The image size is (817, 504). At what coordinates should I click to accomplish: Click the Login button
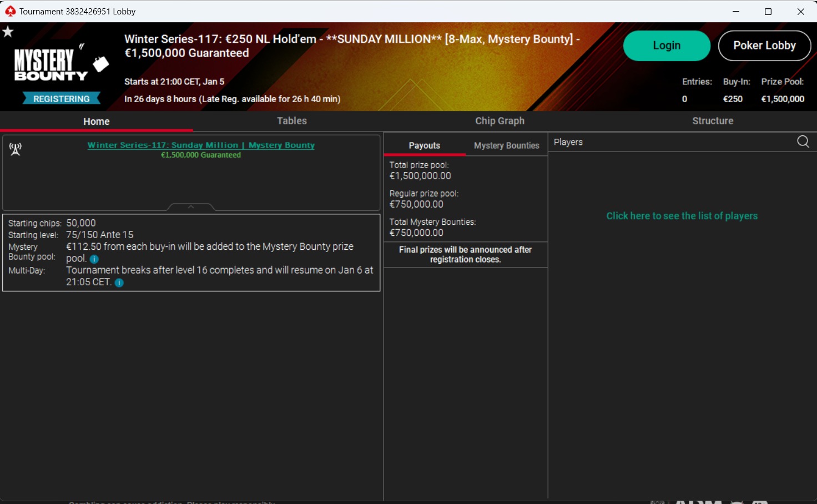pyautogui.click(x=667, y=46)
